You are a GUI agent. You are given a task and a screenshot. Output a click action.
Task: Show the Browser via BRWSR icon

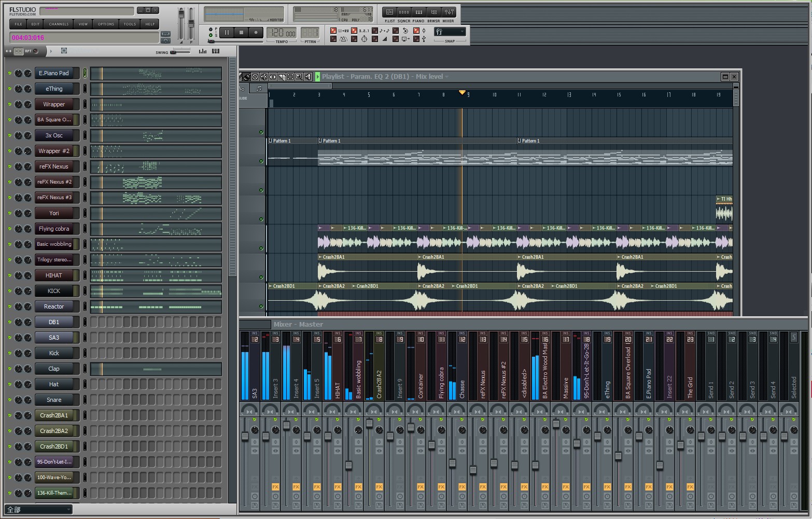click(433, 12)
